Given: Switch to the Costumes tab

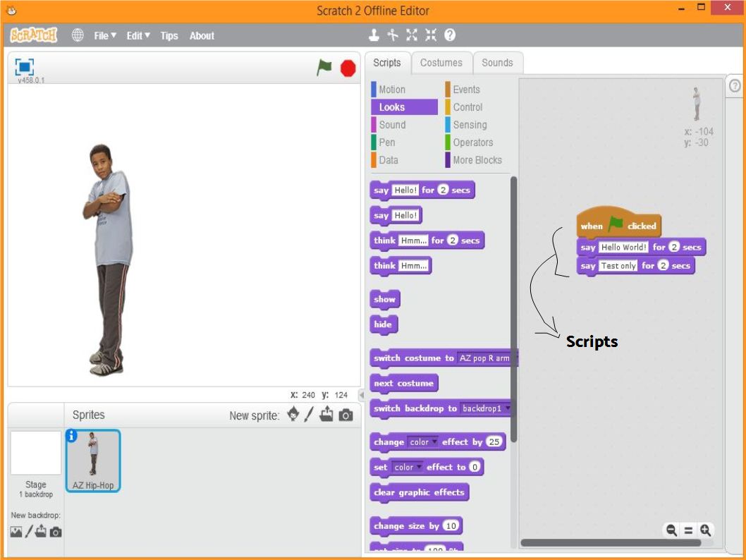Looking at the screenshot, I should 441,62.
